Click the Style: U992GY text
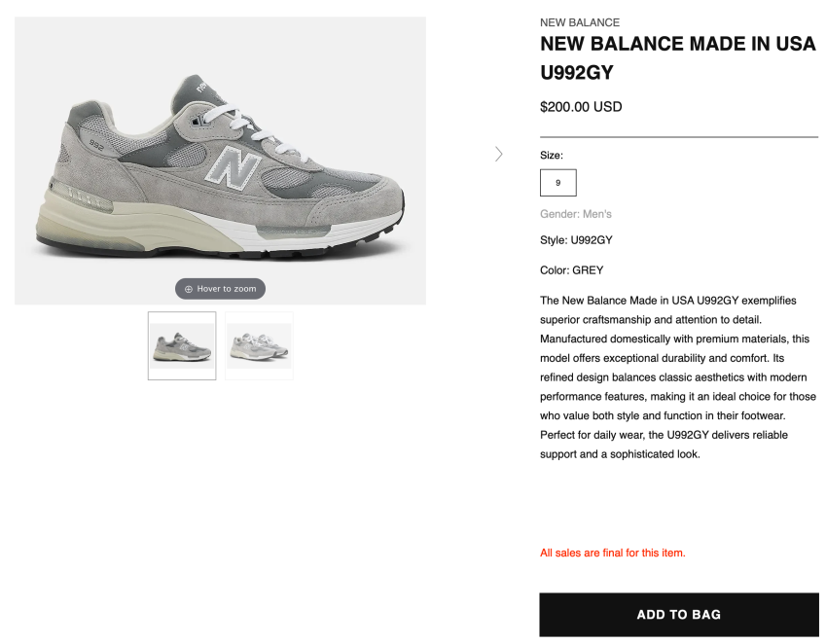This screenshot has height=644, width=826. pyautogui.click(x=576, y=240)
